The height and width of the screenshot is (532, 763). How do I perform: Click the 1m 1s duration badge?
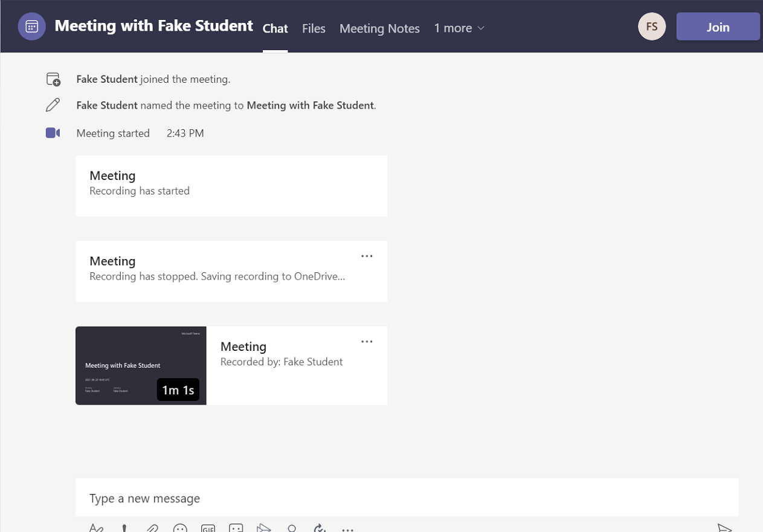click(x=178, y=390)
